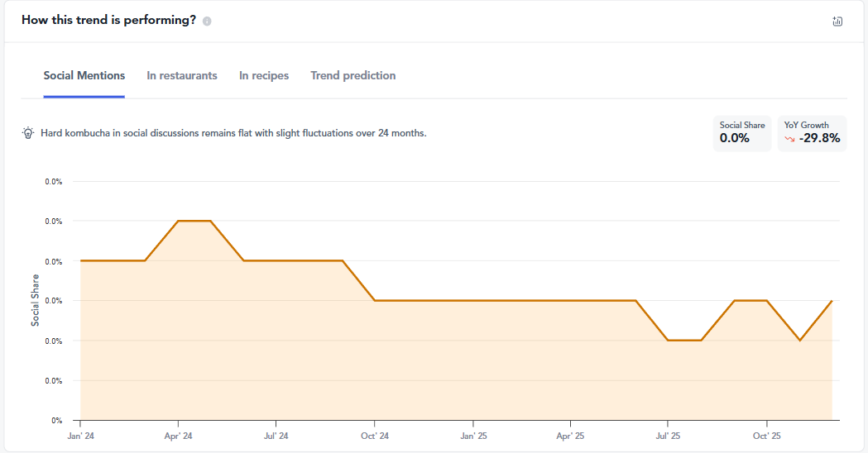The width and height of the screenshot is (868, 453).
Task: Click the Apr' 25 axis label
Action: pyautogui.click(x=571, y=436)
